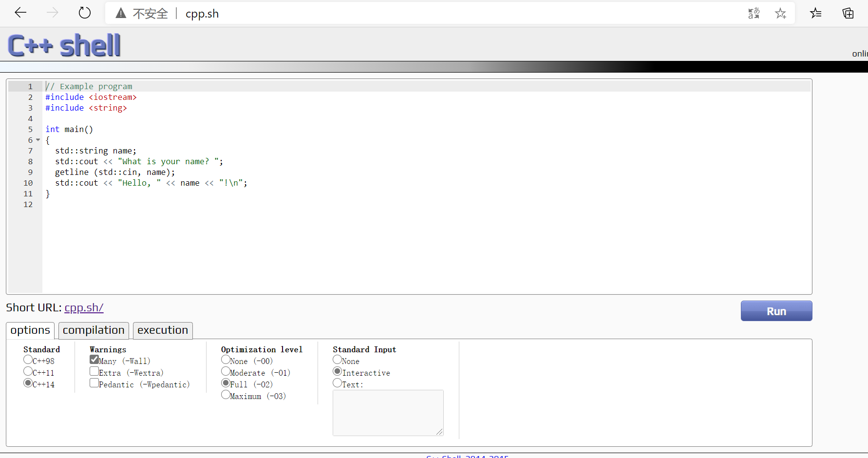The image size is (868, 458).
Task: Open the translate page icon
Action: click(x=754, y=13)
